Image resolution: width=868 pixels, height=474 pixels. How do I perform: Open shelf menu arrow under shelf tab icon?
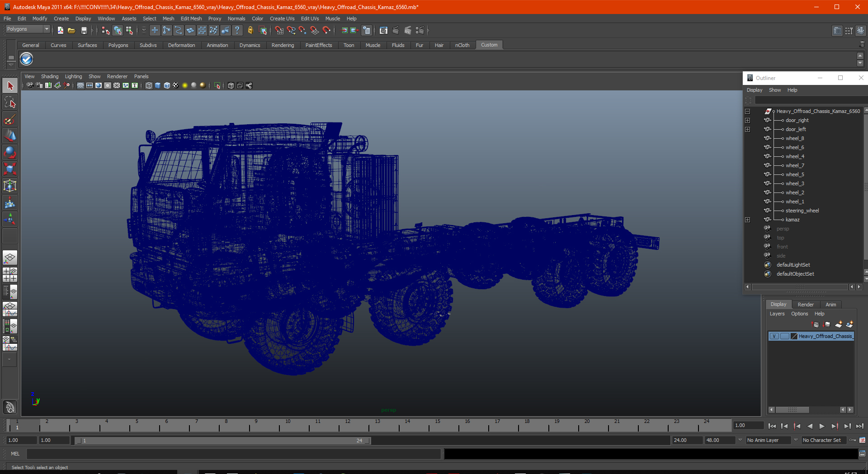[x=11, y=65]
